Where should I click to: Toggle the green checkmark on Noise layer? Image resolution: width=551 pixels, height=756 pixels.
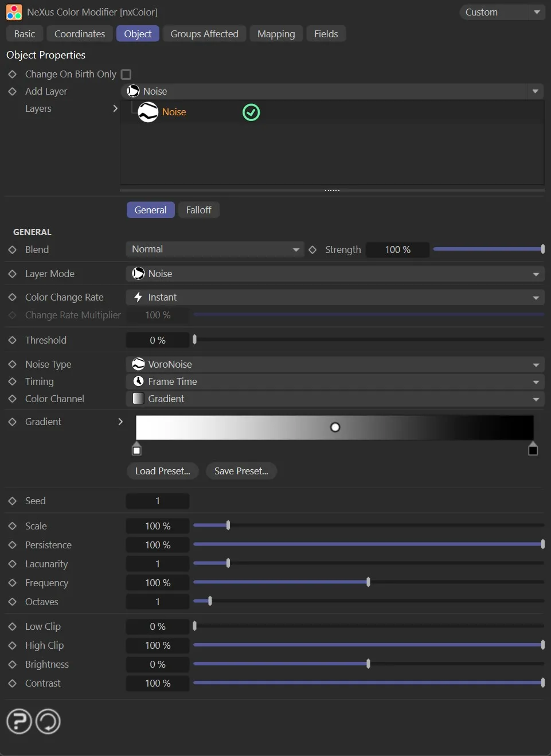[x=251, y=112]
